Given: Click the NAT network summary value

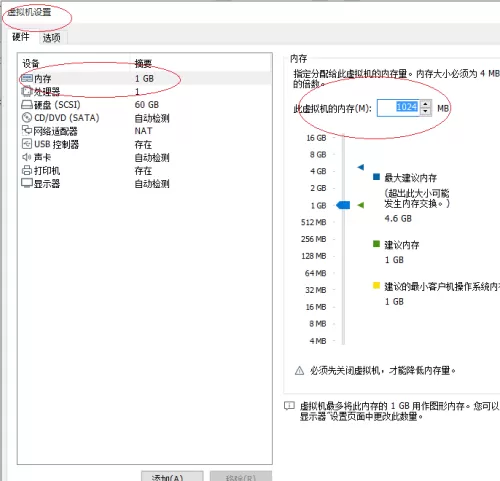Looking at the screenshot, I should (x=143, y=131).
